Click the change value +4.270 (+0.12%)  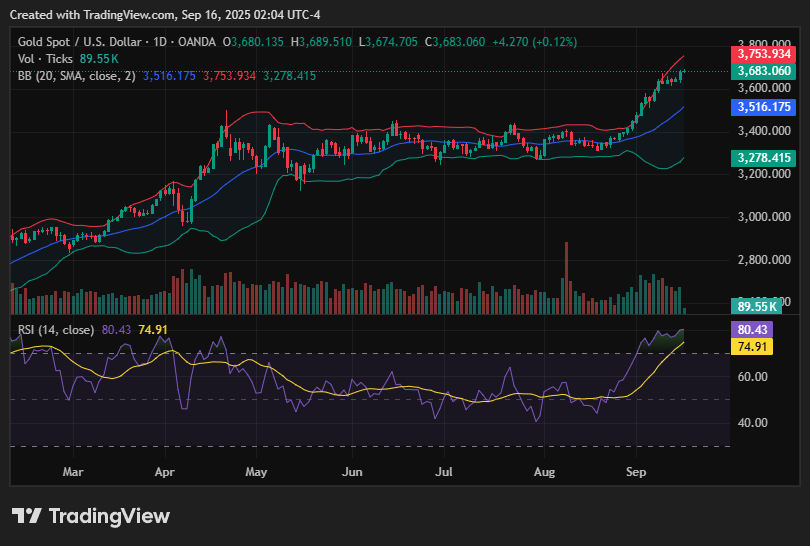pyautogui.click(x=535, y=42)
